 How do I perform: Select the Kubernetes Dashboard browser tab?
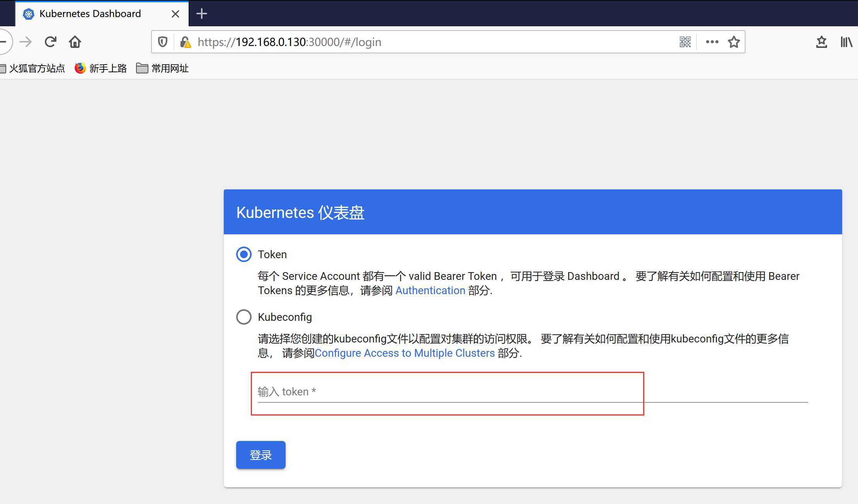[102, 14]
